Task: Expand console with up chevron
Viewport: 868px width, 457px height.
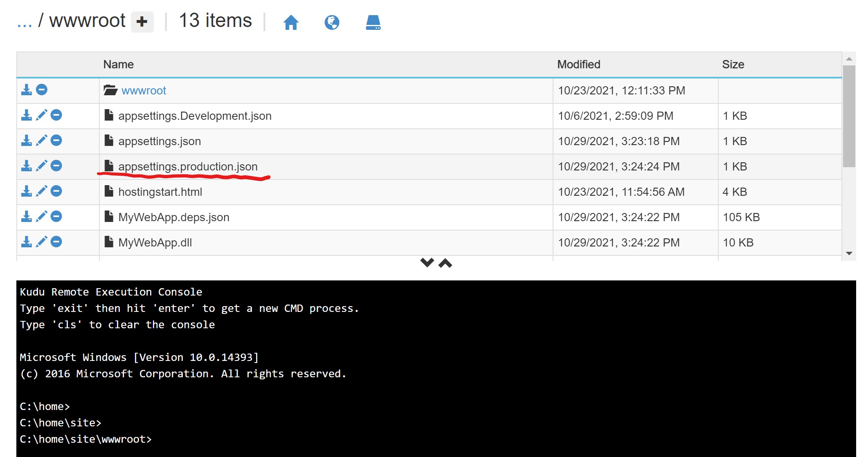Action: click(445, 263)
